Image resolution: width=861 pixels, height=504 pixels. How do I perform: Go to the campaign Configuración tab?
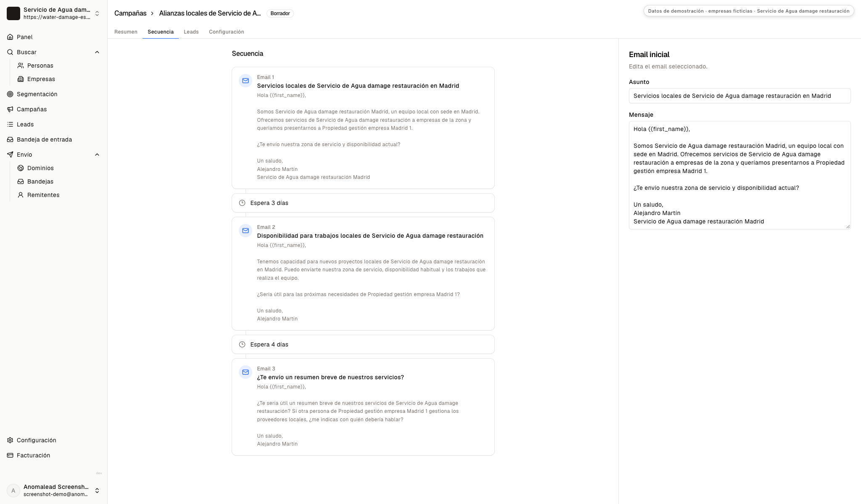(227, 32)
